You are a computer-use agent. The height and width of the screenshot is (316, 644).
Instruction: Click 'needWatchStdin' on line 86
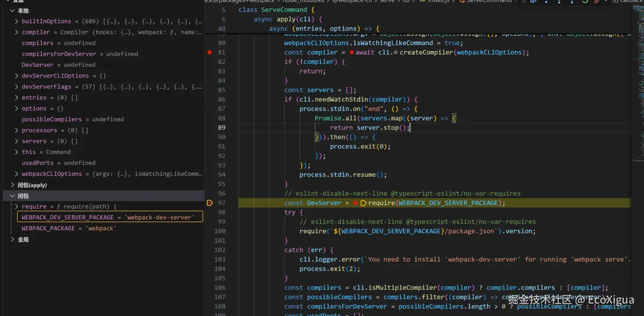pos(341,99)
